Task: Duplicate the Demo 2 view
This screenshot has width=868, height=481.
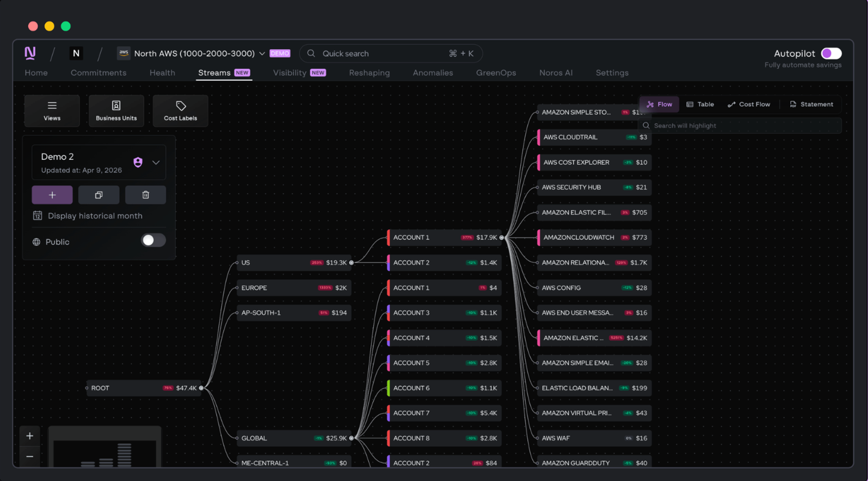Action: pos(99,195)
